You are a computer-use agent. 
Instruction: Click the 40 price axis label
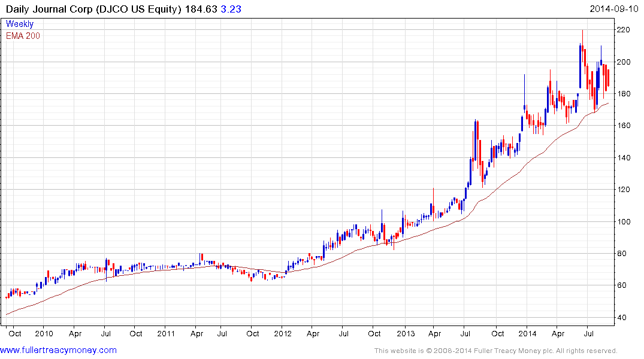click(x=621, y=317)
